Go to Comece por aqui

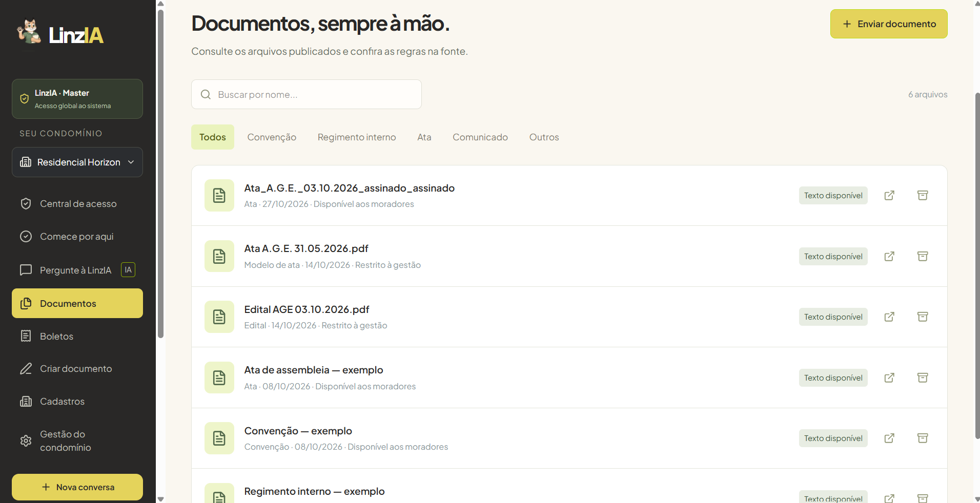(77, 237)
